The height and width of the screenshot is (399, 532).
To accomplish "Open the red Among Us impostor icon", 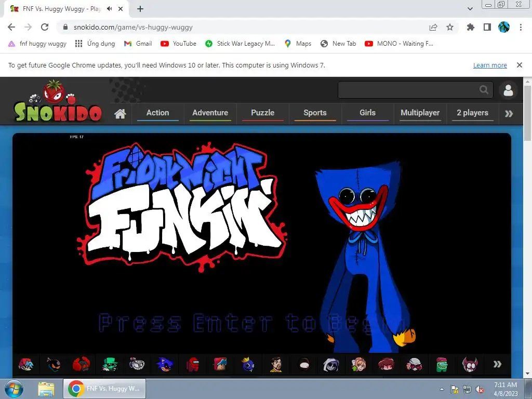I will coord(193,364).
